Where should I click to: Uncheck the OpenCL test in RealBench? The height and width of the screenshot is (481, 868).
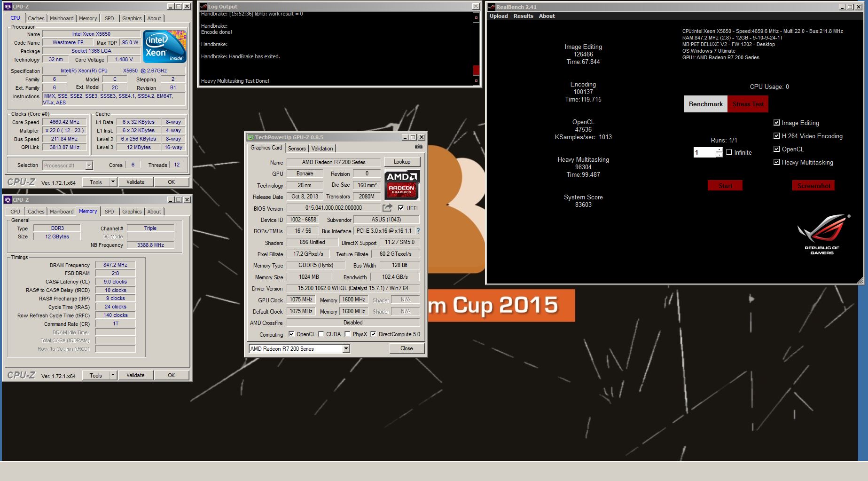pos(776,149)
